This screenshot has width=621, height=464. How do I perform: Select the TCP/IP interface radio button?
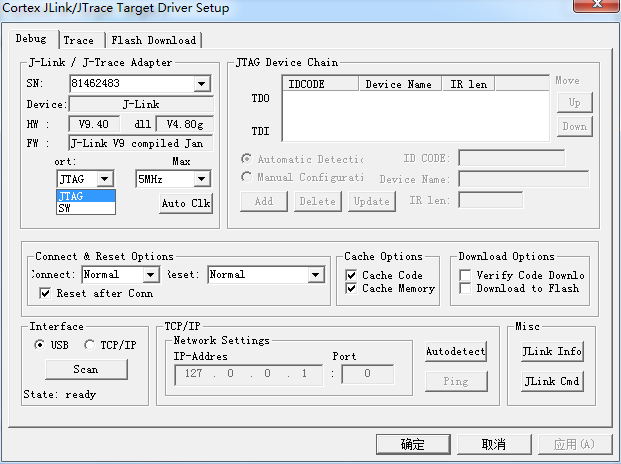90,345
